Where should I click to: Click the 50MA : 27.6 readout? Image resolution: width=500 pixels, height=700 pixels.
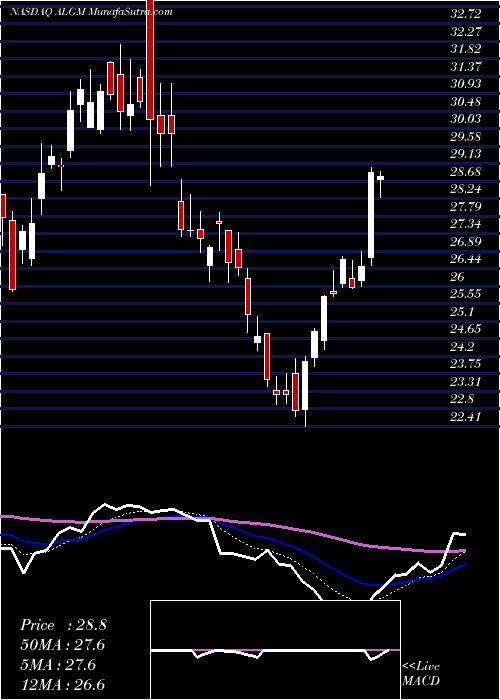[x=63, y=645]
